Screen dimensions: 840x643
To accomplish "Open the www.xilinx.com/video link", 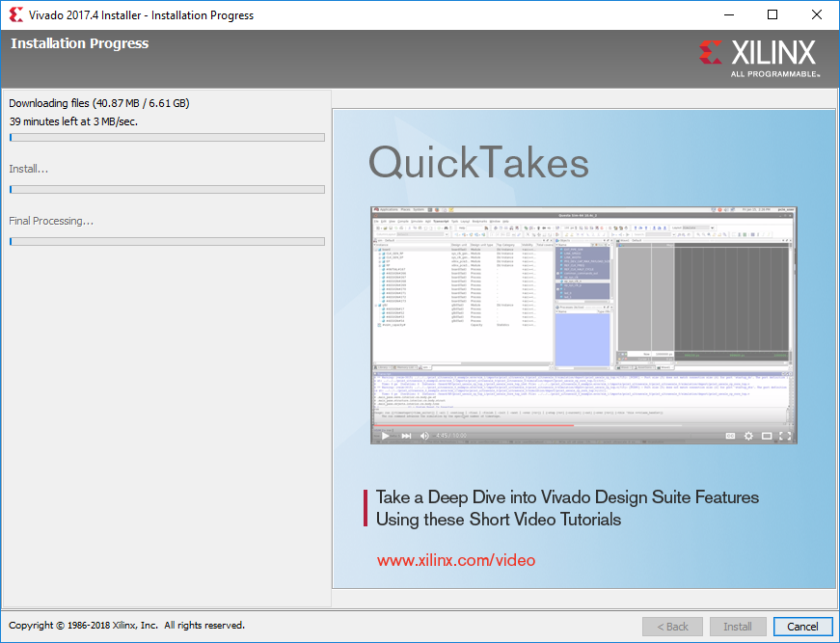I will pyautogui.click(x=456, y=560).
